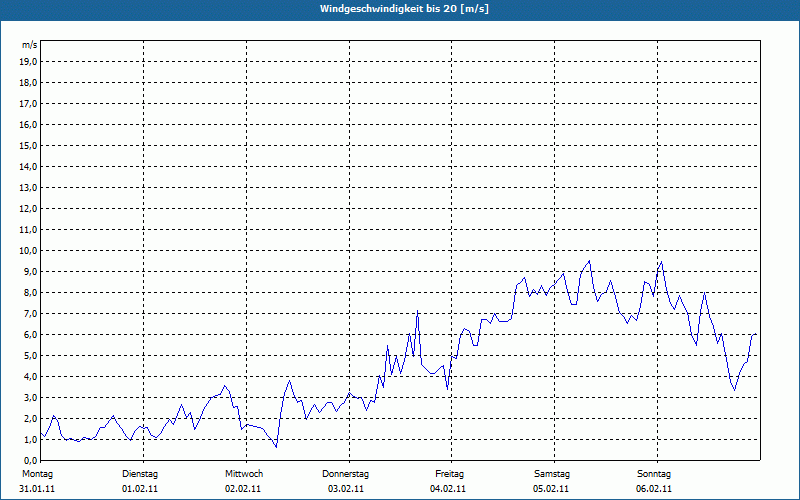Select the Samstag day label
The width and height of the screenshot is (800, 500).
pyautogui.click(x=552, y=474)
